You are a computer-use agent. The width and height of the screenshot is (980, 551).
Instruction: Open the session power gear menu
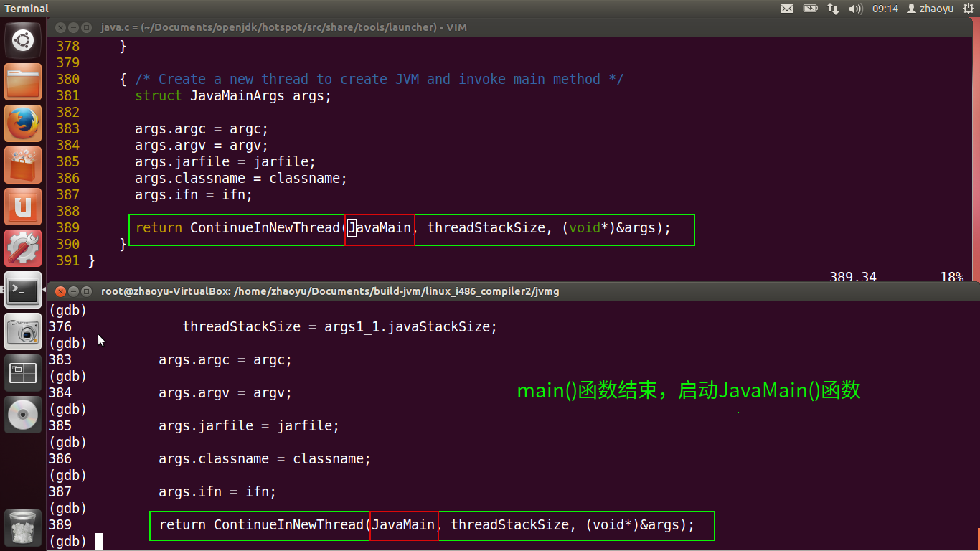pos(968,9)
